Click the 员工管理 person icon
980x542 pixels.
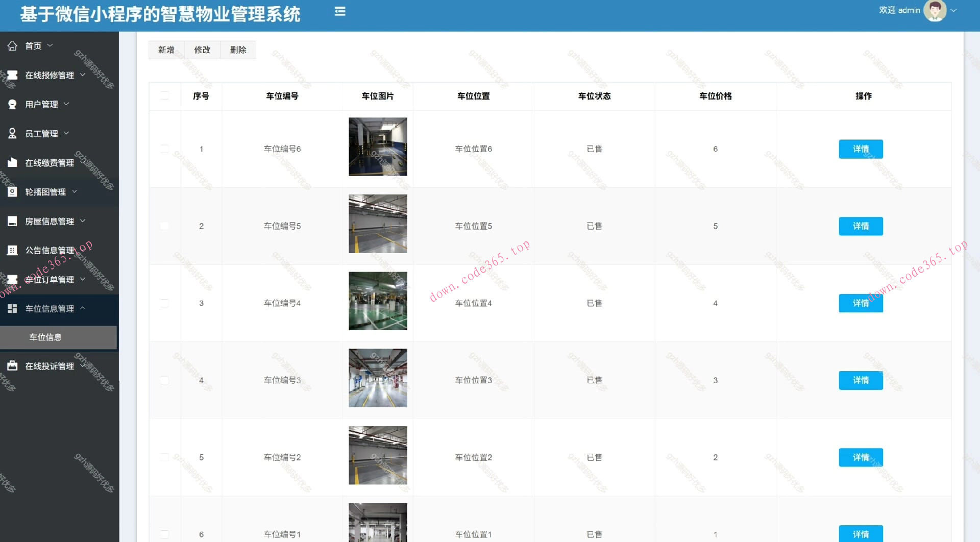point(12,133)
